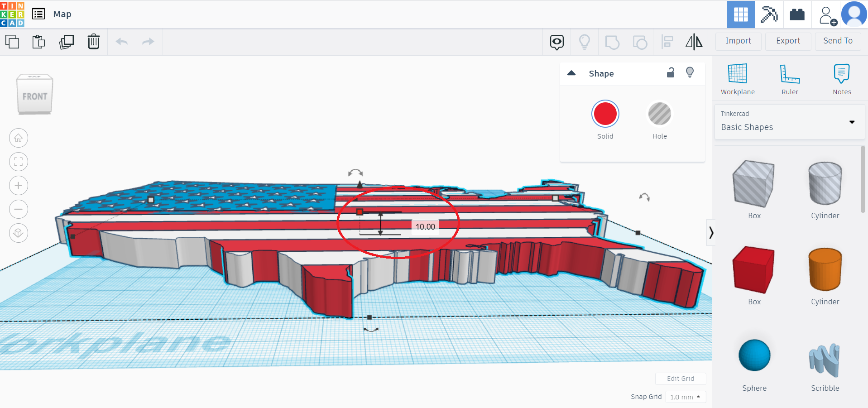Click the rotation arrow above the map
Image resolution: width=868 pixels, height=408 pixels.
(x=355, y=173)
